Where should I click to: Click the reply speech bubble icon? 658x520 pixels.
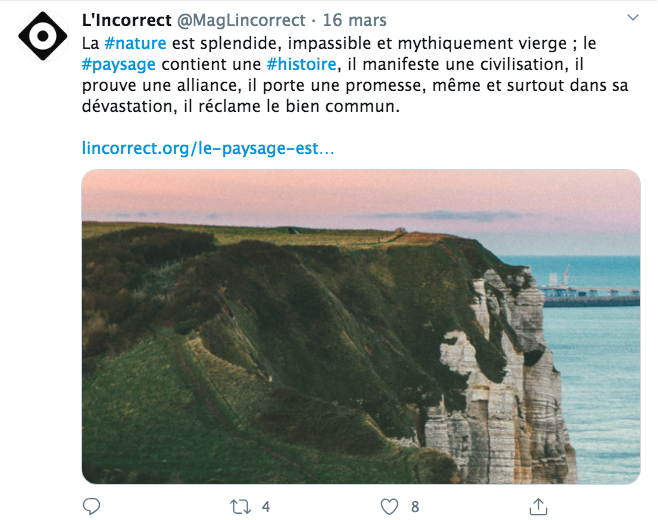tap(91, 506)
